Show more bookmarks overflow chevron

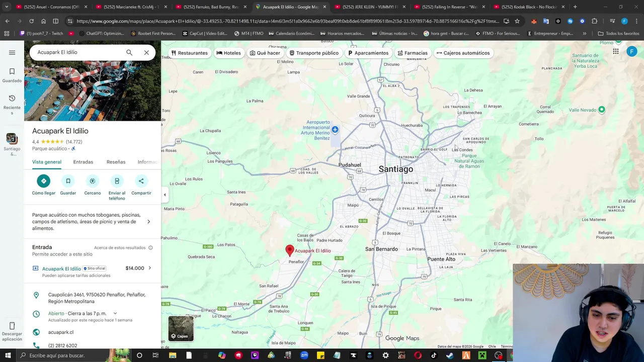[x=584, y=34]
